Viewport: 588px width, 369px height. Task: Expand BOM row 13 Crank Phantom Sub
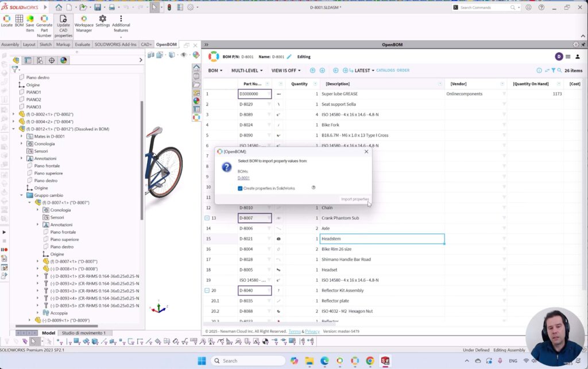click(207, 218)
